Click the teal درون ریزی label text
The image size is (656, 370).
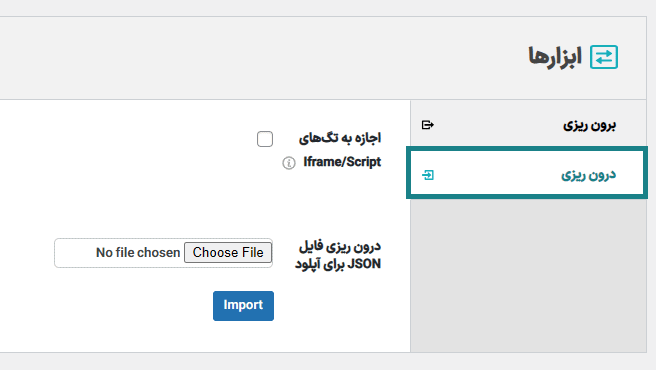[x=589, y=175]
